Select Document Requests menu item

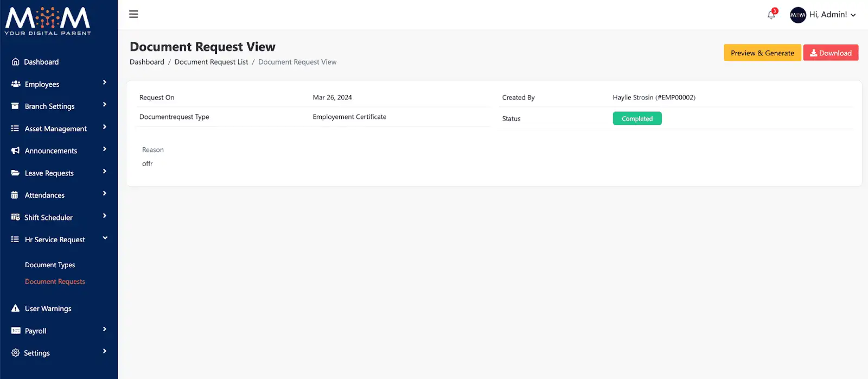click(55, 282)
